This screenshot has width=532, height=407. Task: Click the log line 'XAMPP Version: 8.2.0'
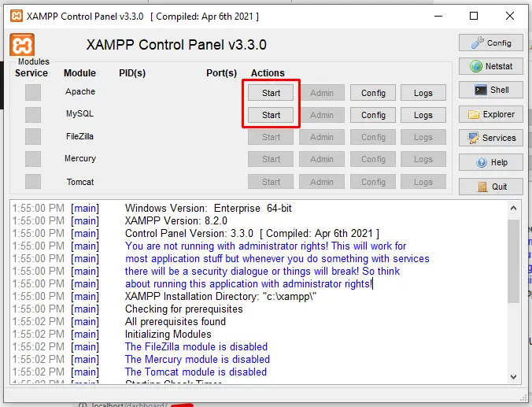176,220
